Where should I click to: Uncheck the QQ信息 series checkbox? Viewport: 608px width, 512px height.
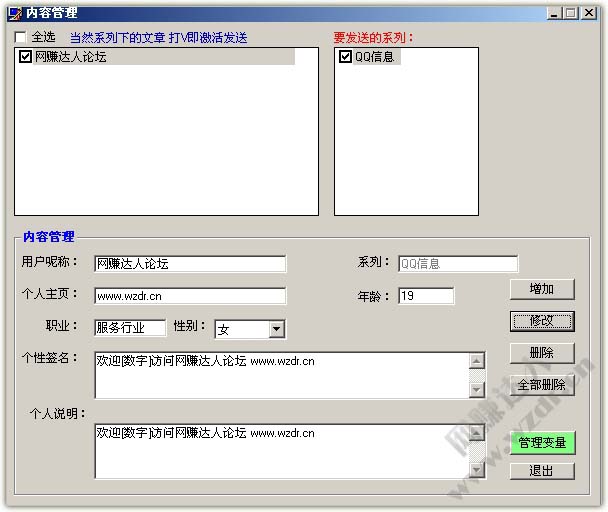pos(345,57)
